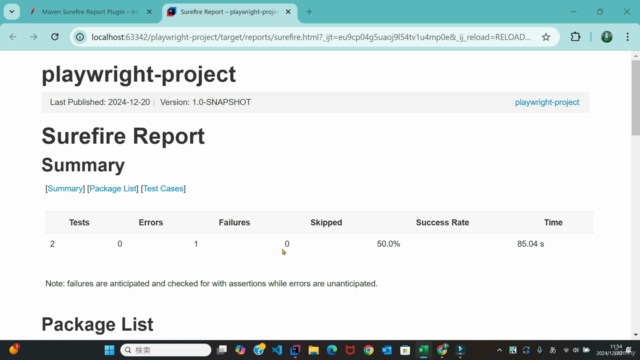Image resolution: width=640 pixels, height=360 pixels.
Task: Click the Failures column header
Action: pyautogui.click(x=234, y=222)
